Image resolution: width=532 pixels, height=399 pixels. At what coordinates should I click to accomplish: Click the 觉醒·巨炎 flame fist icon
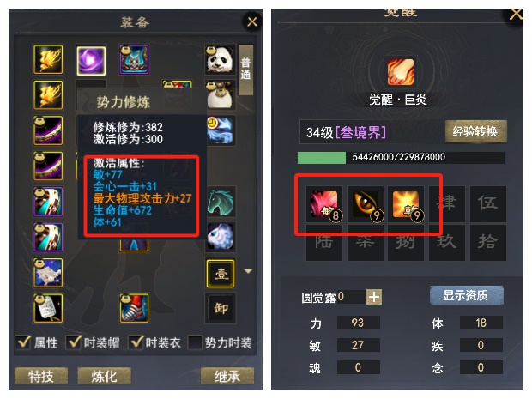click(401, 72)
